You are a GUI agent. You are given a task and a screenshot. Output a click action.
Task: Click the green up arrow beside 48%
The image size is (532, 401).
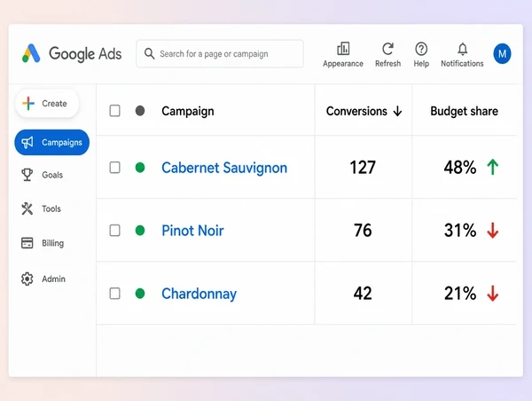point(493,167)
